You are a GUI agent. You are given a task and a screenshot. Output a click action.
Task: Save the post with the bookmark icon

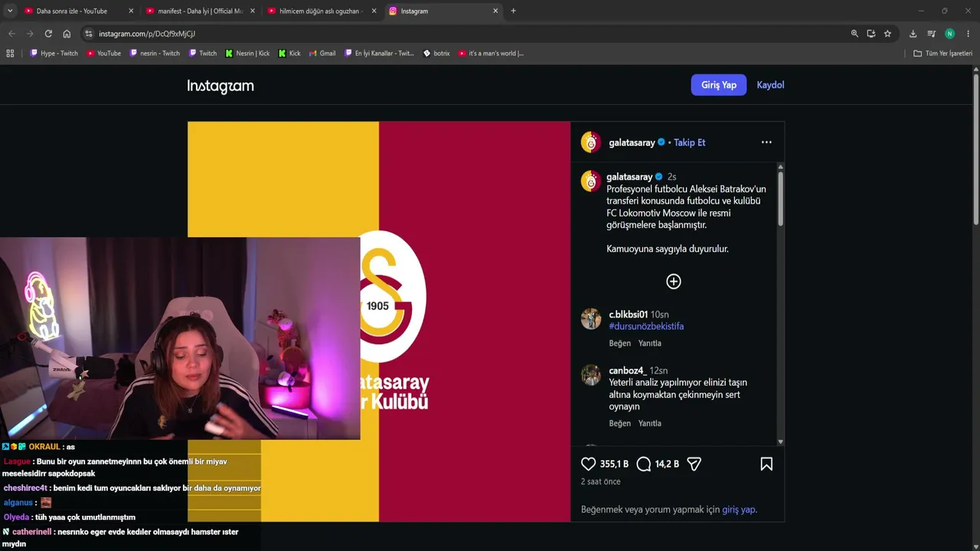(x=766, y=464)
